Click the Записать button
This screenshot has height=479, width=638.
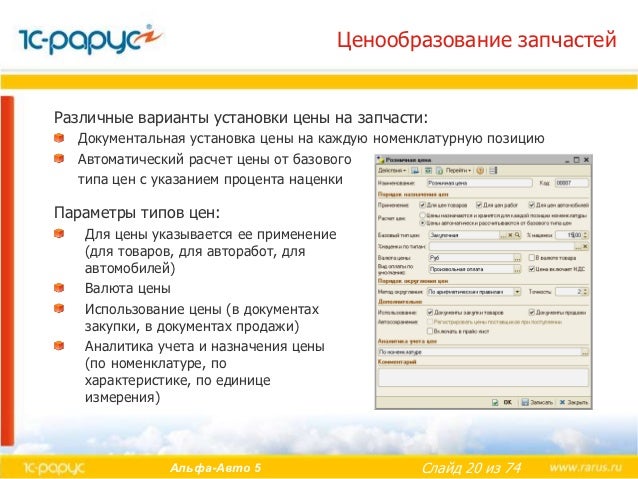tap(537, 402)
